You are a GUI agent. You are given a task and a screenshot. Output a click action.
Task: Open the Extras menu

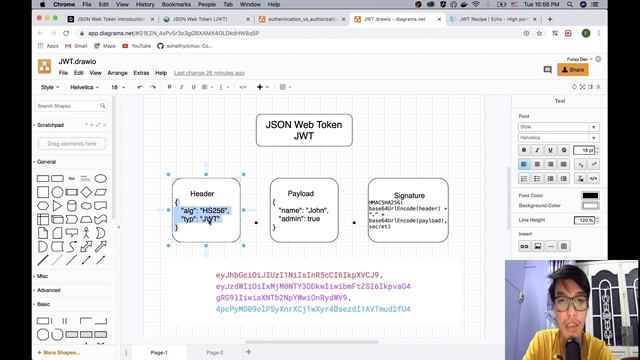(141, 73)
